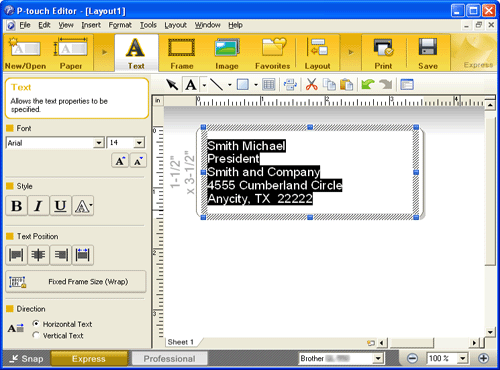The width and height of the screenshot is (500, 370).
Task: Decrease font size with small A
Action: coord(138,161)
